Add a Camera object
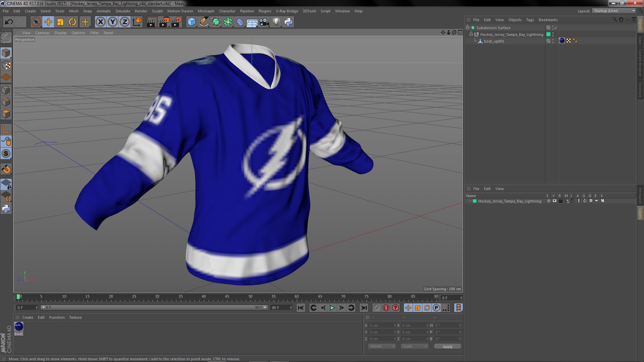This screenshot has width=644, height=362. point(264,22)
